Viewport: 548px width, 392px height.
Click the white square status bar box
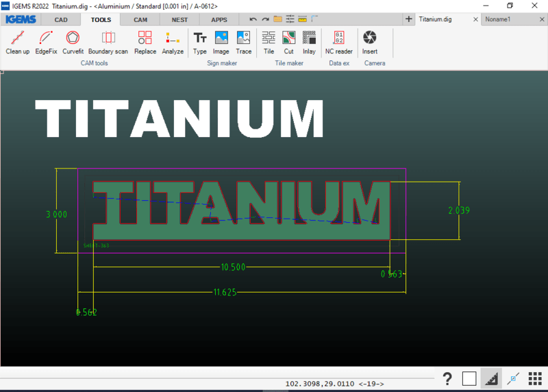point(469,378)
